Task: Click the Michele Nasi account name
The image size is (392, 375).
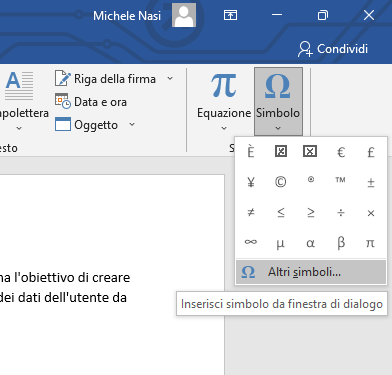Action: tap(127, 16)
